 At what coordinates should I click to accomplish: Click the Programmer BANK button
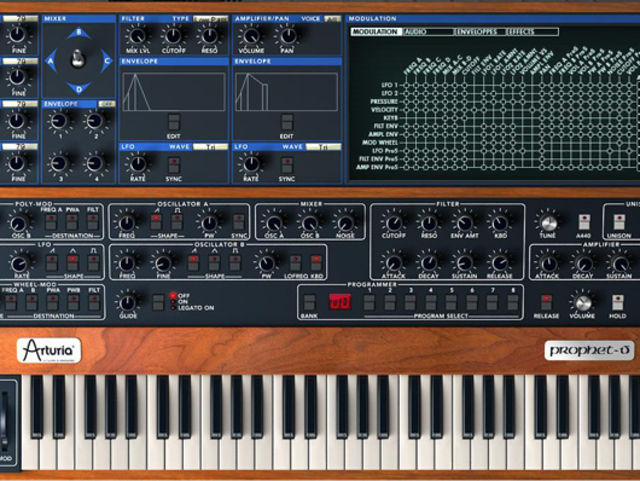pyautogui.click(x=309, y=303)
